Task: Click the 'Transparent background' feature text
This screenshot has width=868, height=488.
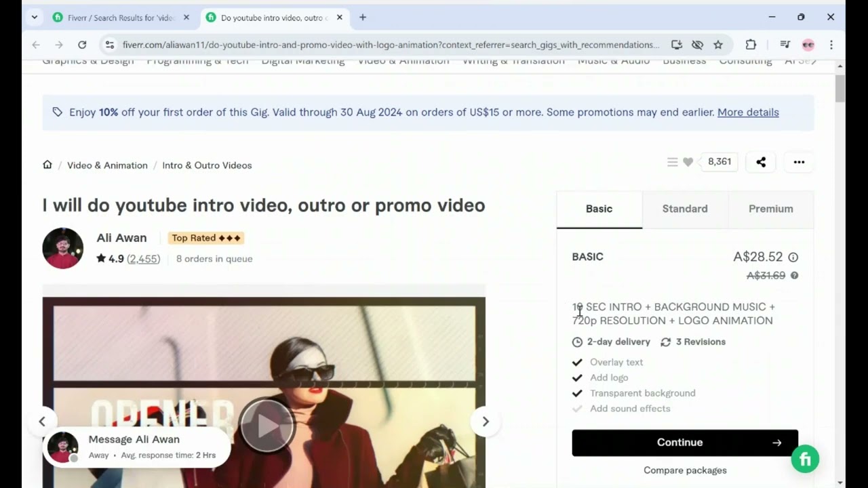Action: (642, 393)
